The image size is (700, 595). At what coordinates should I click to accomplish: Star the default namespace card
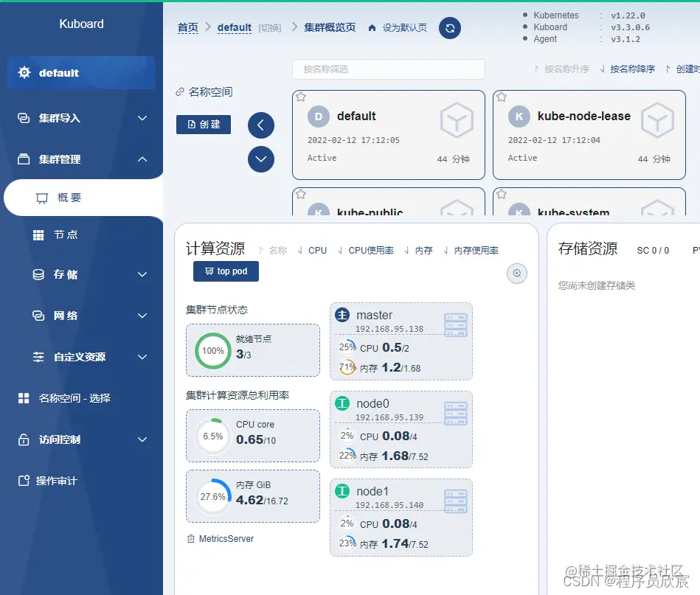pyautogui.click(x=301, y=97)
